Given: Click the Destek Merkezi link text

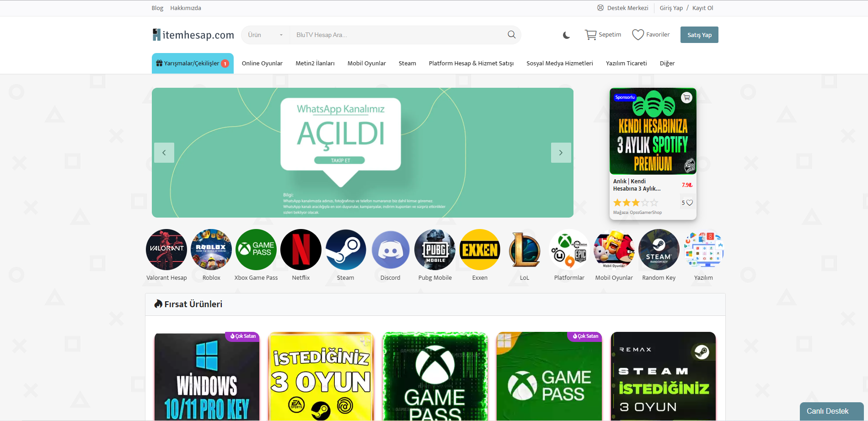Looking at the screenshot, I should pos(627,8).
